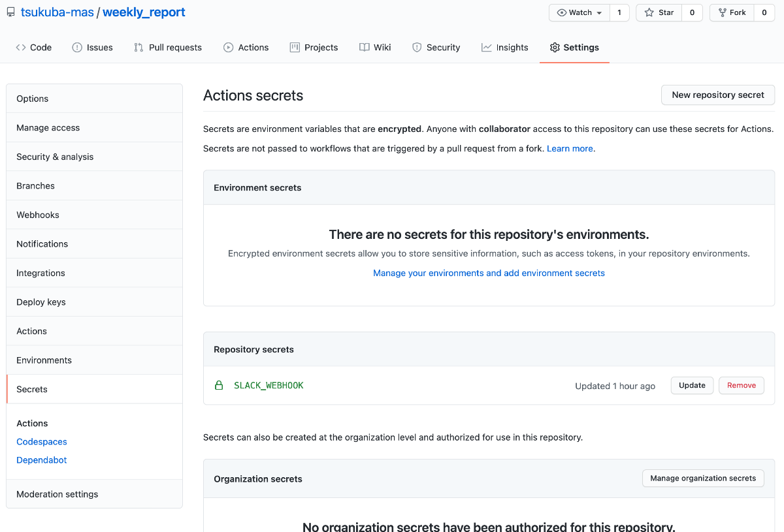Open the Learn more link
Screen dimensions: 784x532
click(x=571, y=149)
